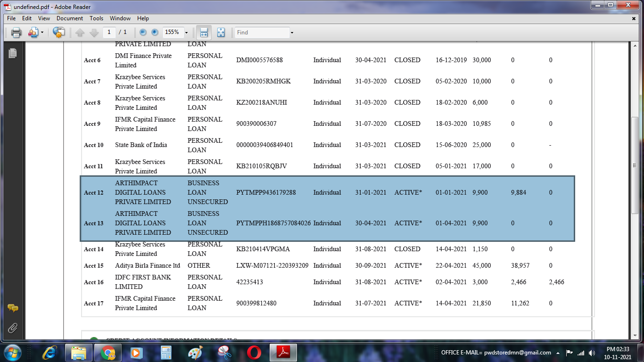Viewport: 644px width, 362px height.
Task: Click the vertical scrollbar thumb
Action: 636,165
